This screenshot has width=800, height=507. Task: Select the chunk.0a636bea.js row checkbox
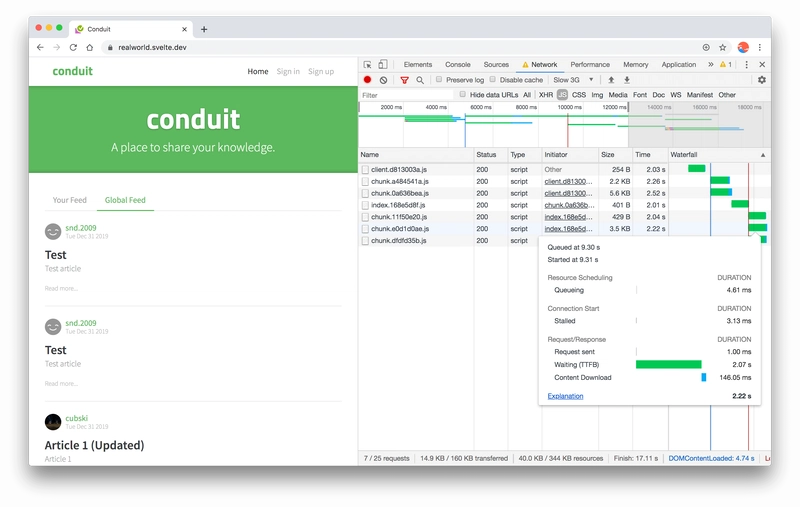click(365, 193)
